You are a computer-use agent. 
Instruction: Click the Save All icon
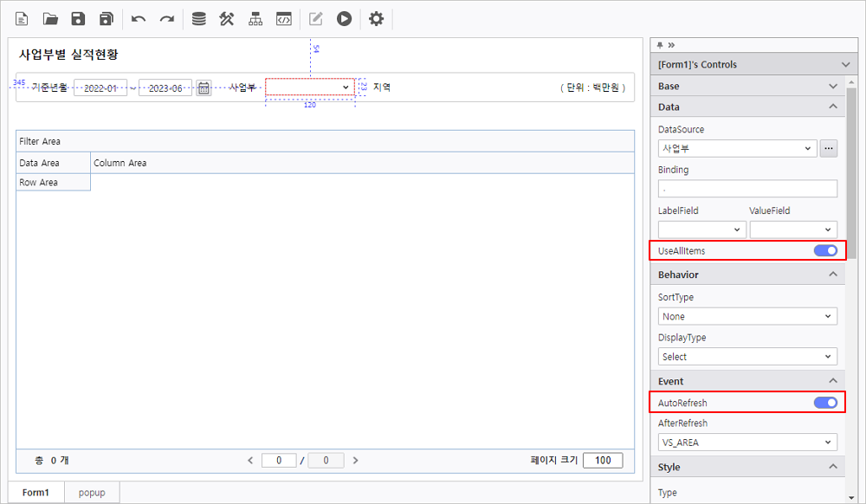107,18
